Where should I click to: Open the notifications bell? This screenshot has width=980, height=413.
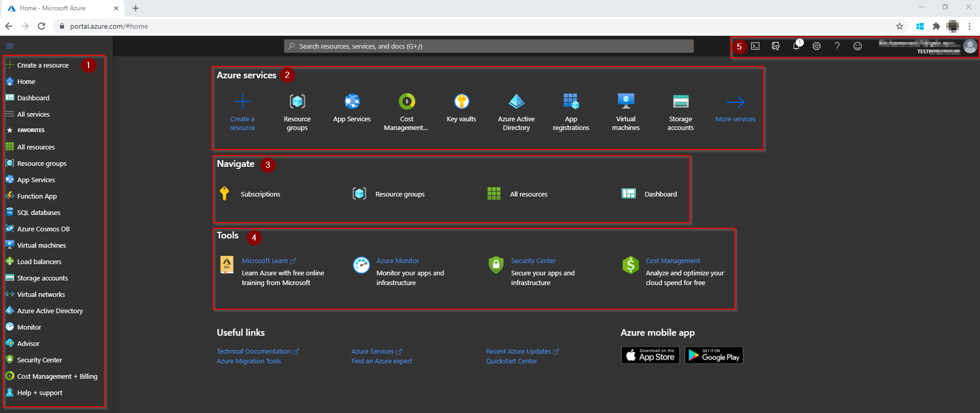click(x=796, y=46)
